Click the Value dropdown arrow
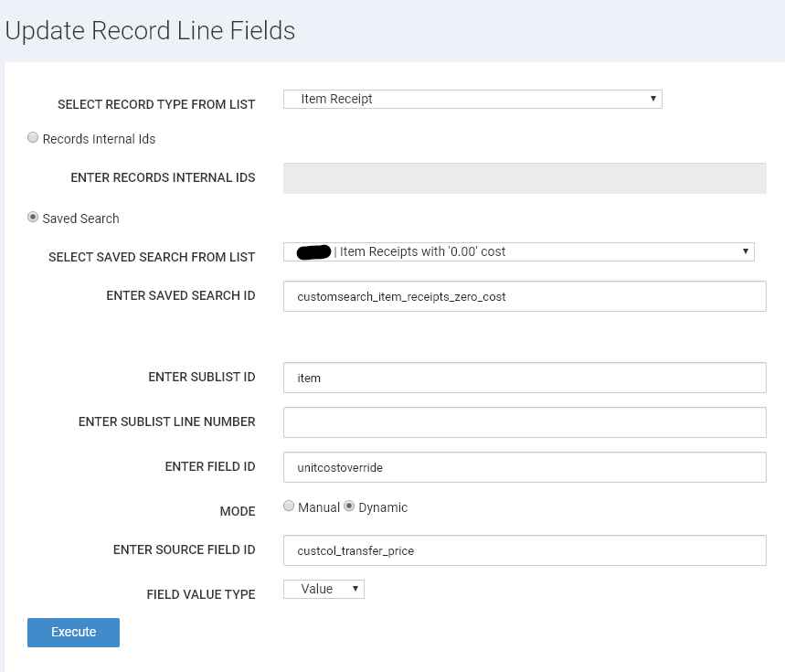This screenshot has height=672, width=785. click(x=355, y=589)
